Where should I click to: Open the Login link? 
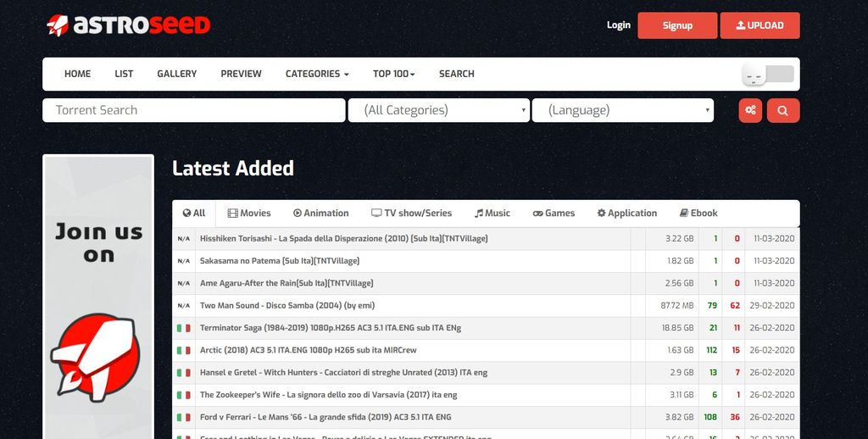(618, 25)
